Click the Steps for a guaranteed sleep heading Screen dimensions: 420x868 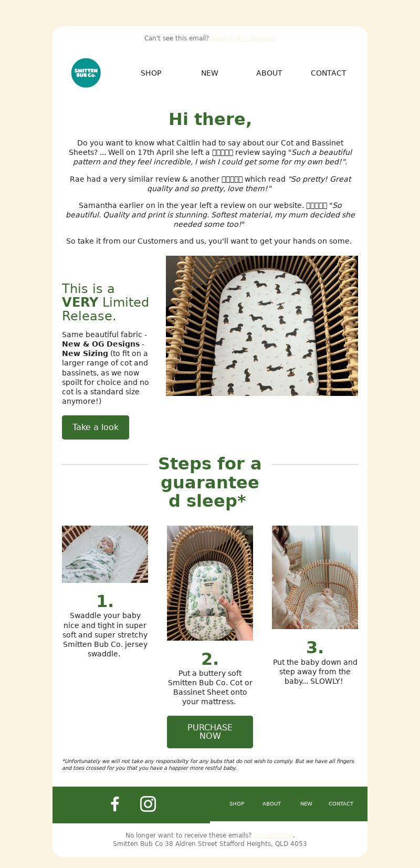pos(210,483)
